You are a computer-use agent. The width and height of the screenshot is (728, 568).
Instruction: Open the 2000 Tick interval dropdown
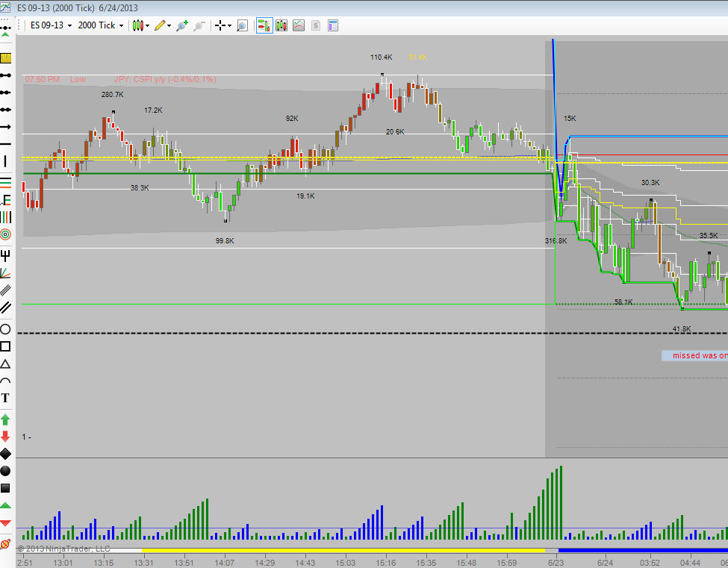point(101,25)
